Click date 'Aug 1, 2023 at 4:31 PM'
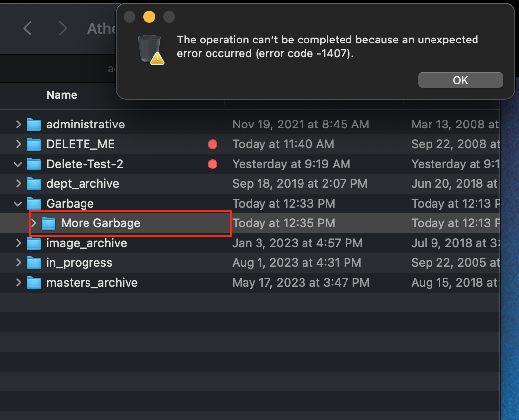Image resolution: width=519 pixels, height=420 pixels. [297, 263]
